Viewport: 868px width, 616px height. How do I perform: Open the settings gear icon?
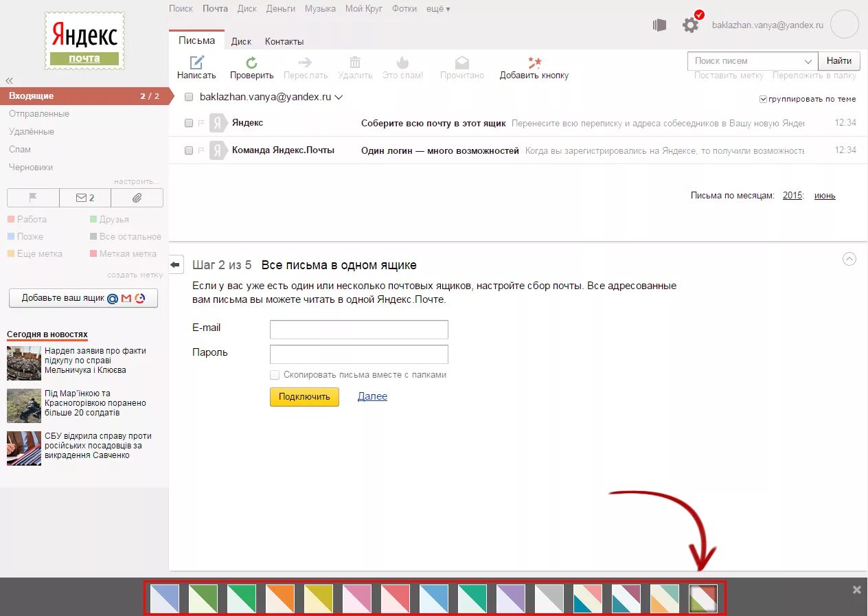[x=690, y=25]
